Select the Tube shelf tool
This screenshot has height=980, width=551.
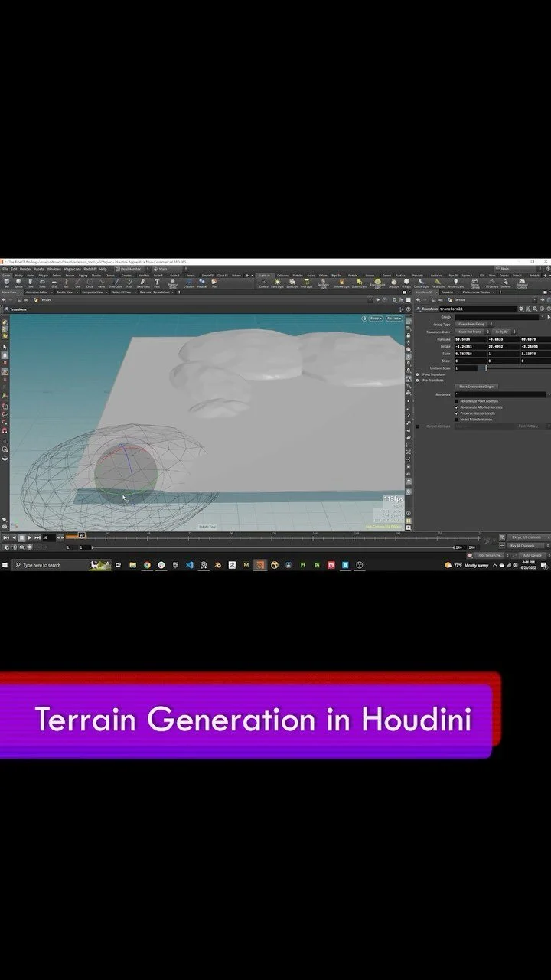click(31, 283)
